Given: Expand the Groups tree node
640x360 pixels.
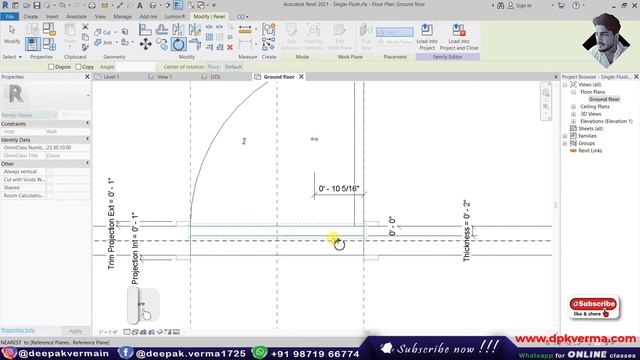Looking at the screenshot, I should tap(565, 143).
